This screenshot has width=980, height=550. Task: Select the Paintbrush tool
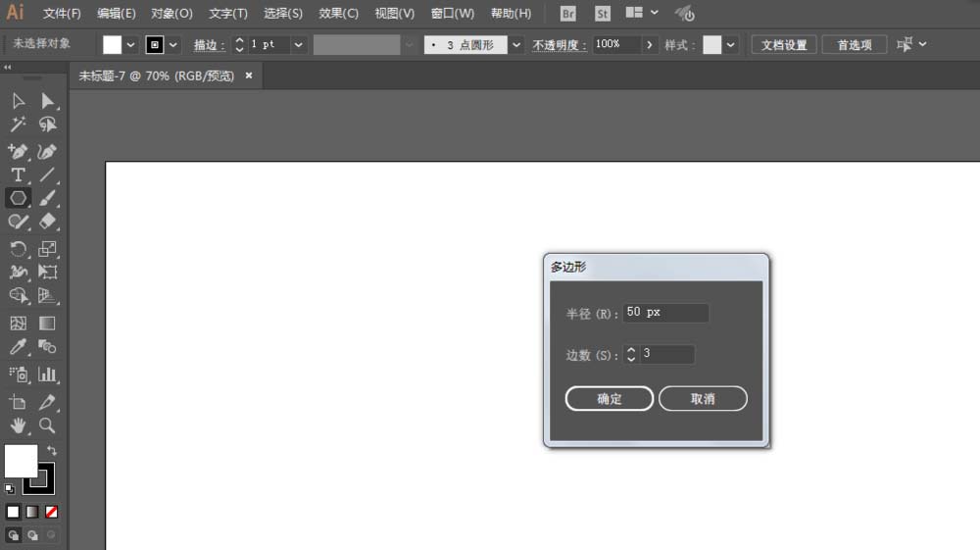pyautogui.click(x=47, y=198)
